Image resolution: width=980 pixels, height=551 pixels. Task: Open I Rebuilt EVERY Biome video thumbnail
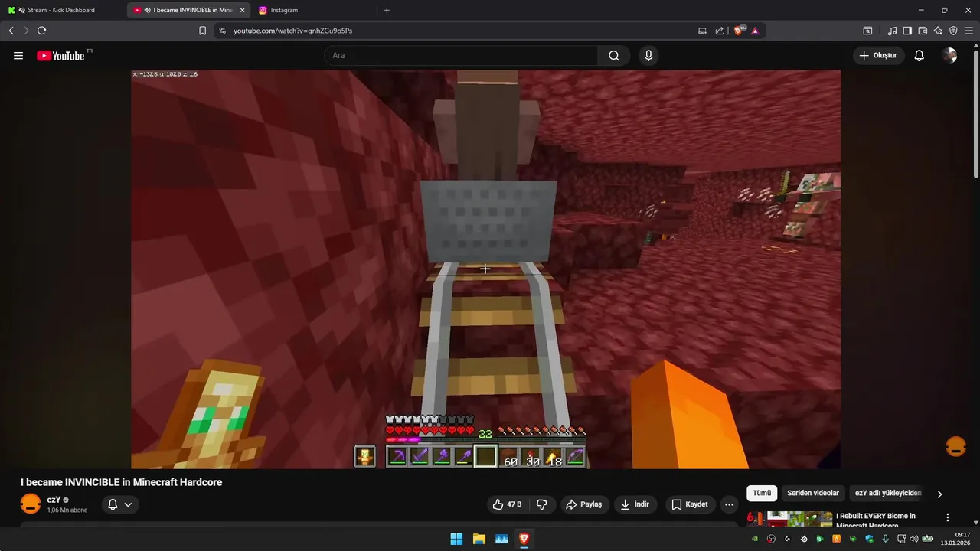click(x=789, y=519)
